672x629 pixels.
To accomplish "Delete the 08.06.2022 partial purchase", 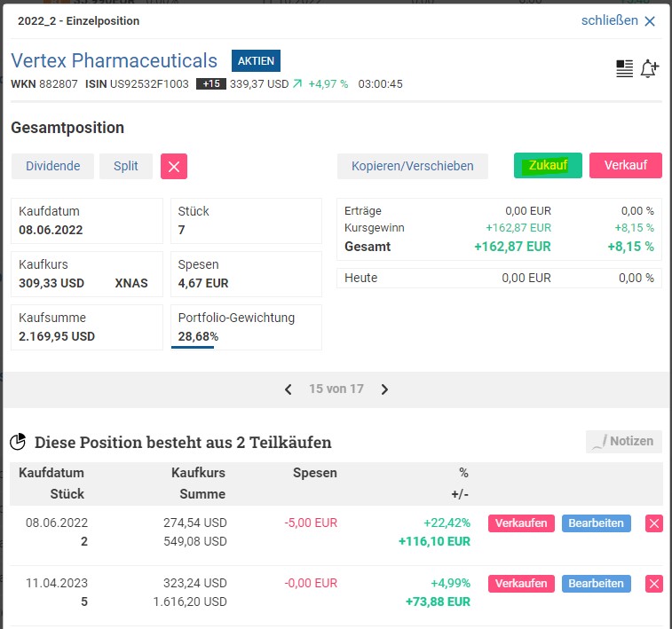I will pyautogui.click(x=654, y=523).
